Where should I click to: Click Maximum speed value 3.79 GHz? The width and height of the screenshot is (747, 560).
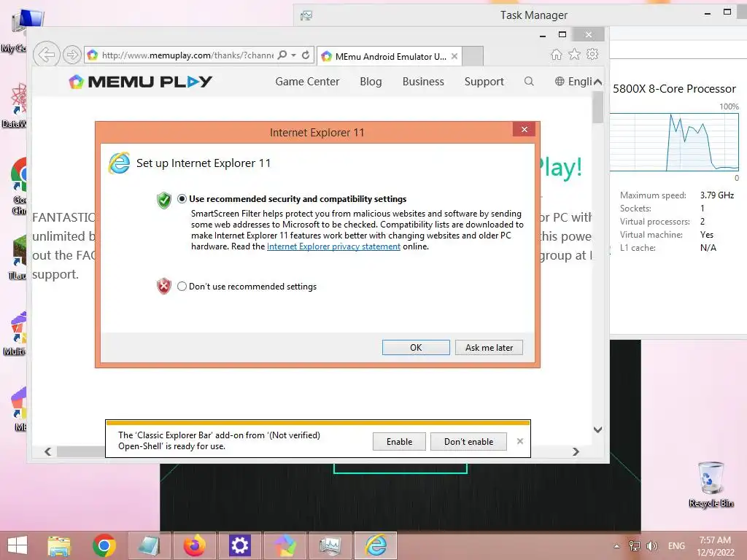point(716,195)
